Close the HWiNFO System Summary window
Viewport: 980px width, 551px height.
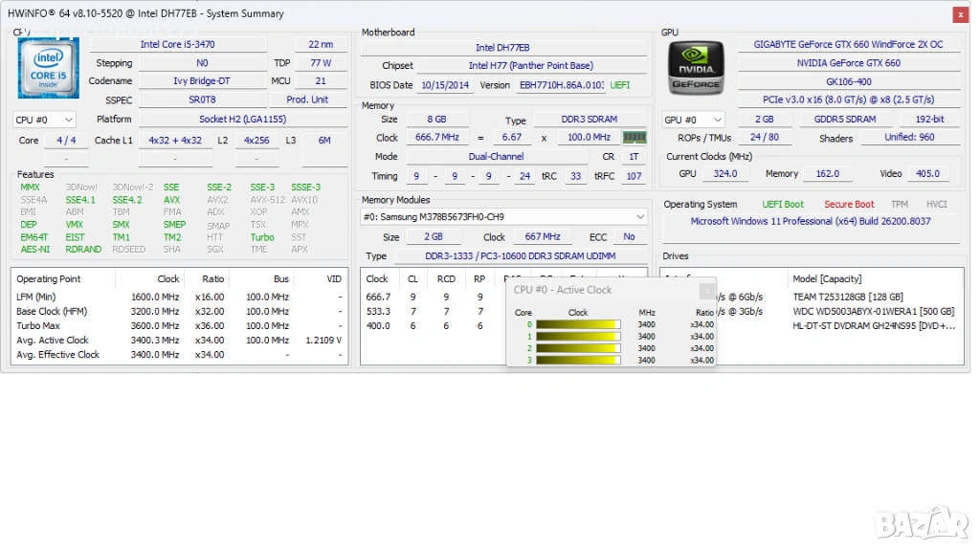[960, 14]
